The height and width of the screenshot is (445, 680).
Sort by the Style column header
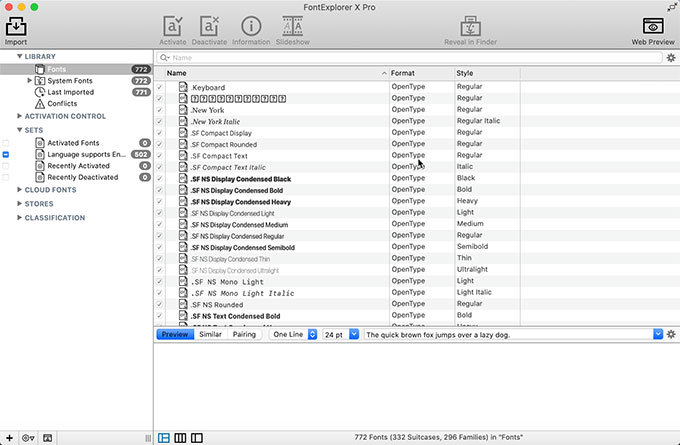coord(487,73)
